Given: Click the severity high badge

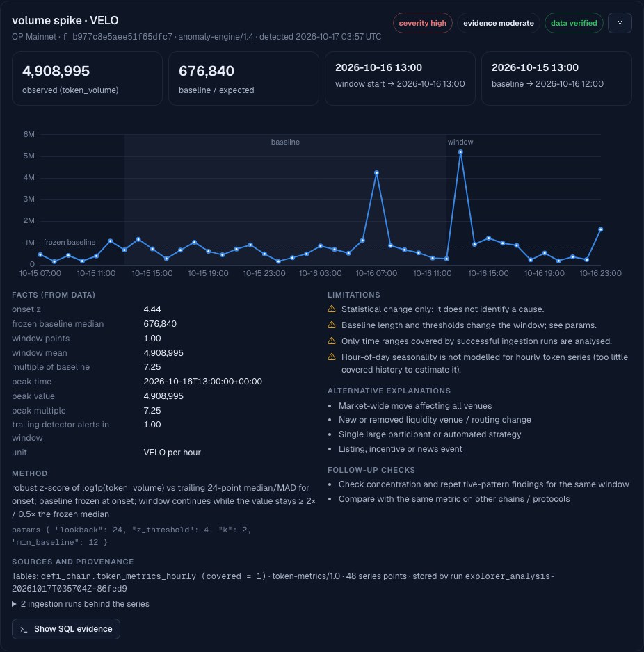Looking at the screenshot, I should 422,23.
